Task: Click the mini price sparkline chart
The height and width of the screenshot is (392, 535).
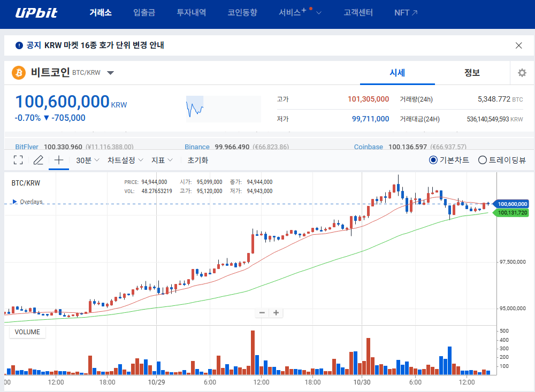Action: coord(224,109)
